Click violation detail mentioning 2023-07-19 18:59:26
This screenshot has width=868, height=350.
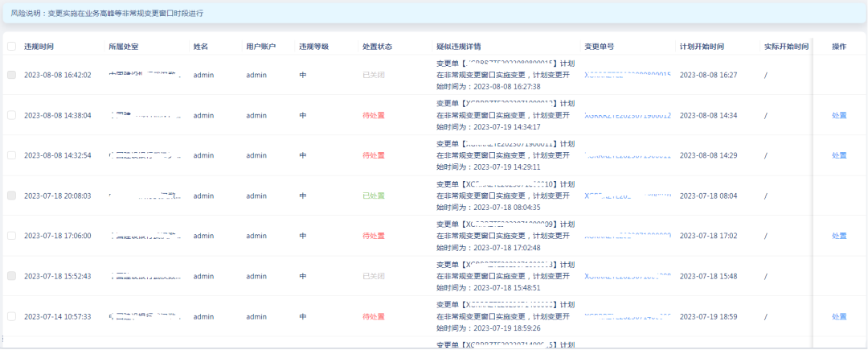click(506, 317)
